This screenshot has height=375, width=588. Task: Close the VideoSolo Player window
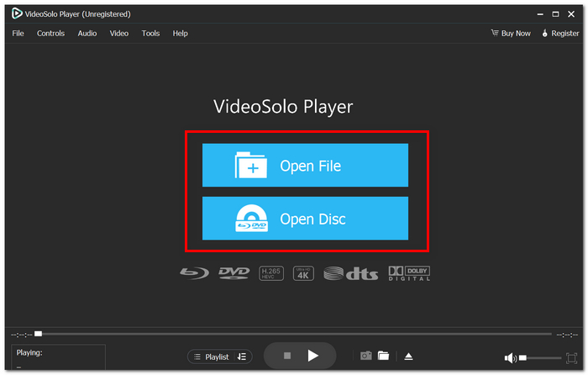(571, 14)
